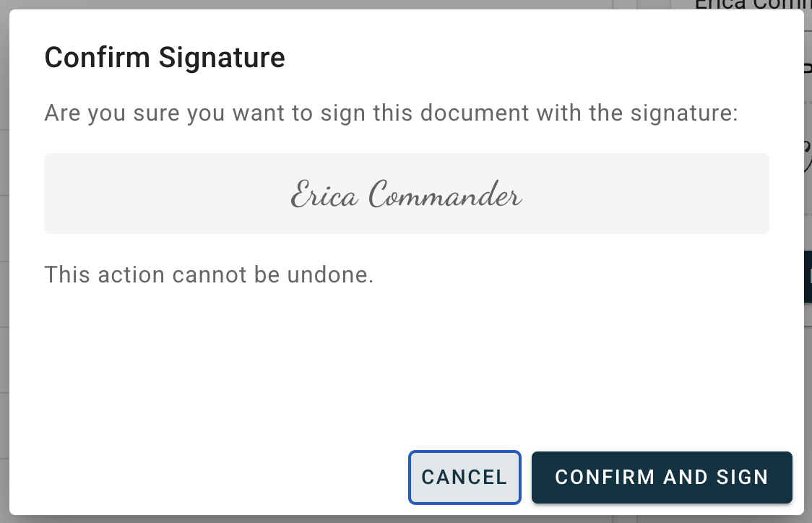
Task: Click the dimmed backdrop left of the dialog
Action: tap(4, 260)
